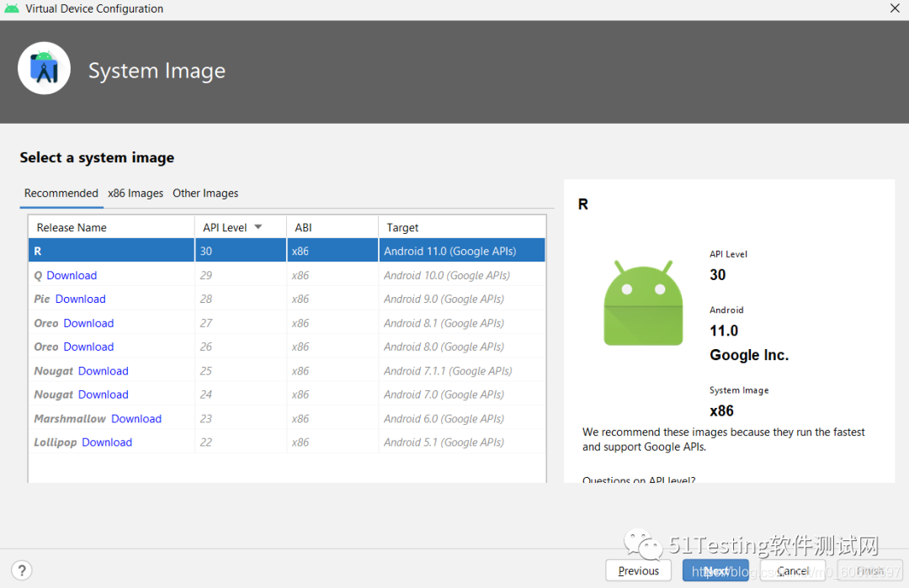This screenshot has height=588, width=909.
Task: Click API level 29 cell
Action: 241,275
